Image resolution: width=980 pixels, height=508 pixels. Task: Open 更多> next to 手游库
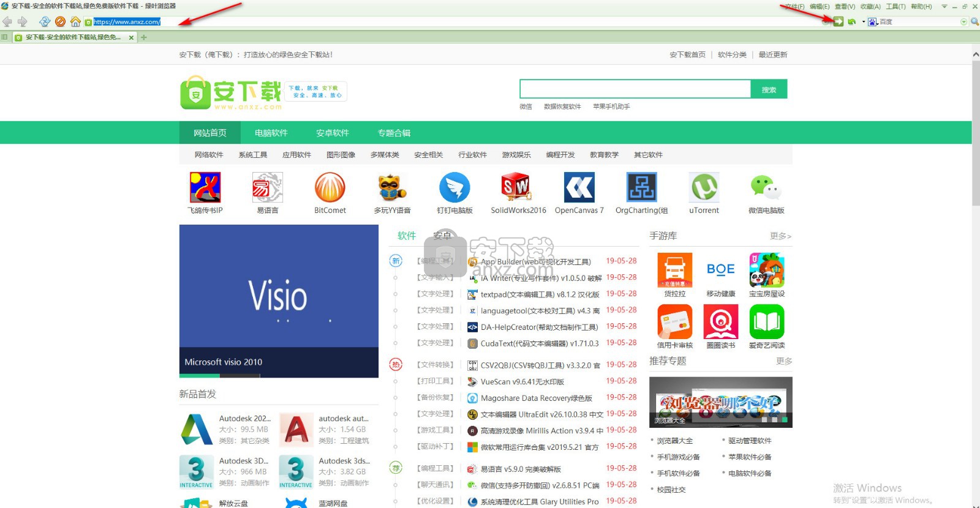pyautogui.click(x=781, y=236)
